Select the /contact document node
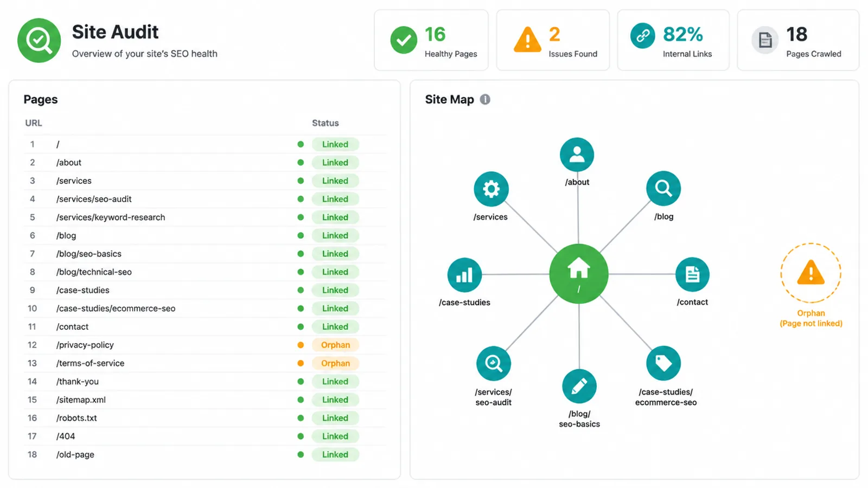 click(692, 274)
